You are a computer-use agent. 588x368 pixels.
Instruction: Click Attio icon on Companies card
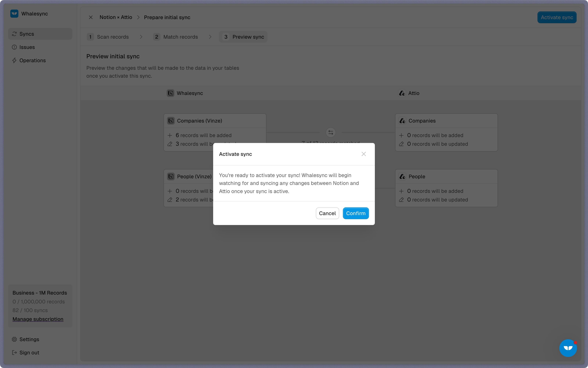pos(403,121)
